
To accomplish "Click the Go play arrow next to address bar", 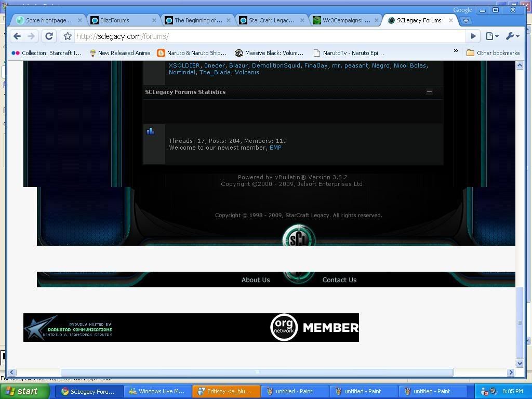I will 473,36.
